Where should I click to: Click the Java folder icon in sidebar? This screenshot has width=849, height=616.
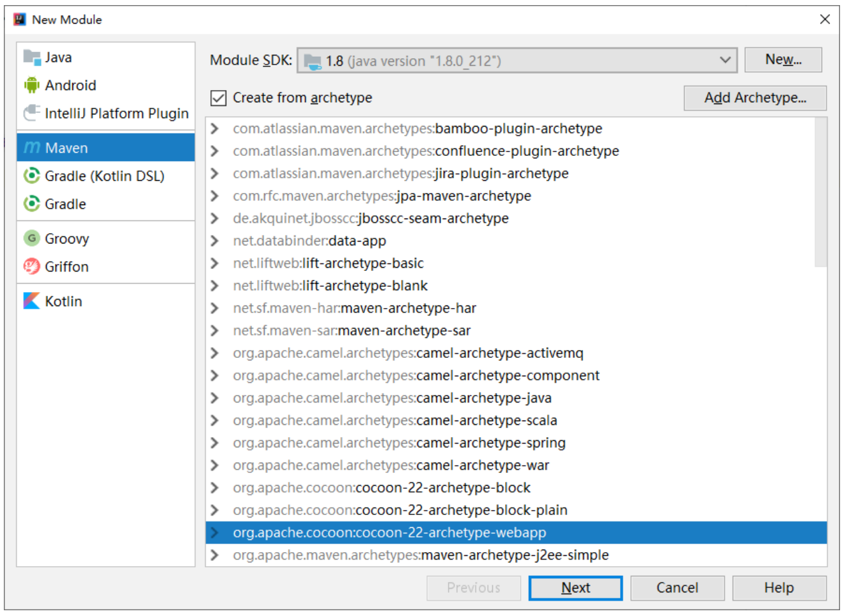coord(31,57)
